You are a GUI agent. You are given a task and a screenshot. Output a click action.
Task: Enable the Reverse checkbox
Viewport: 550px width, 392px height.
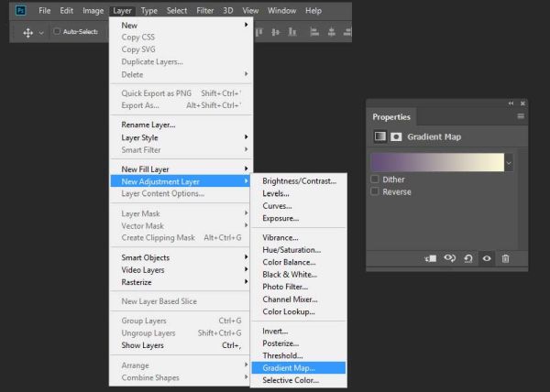tap(375, 191)
